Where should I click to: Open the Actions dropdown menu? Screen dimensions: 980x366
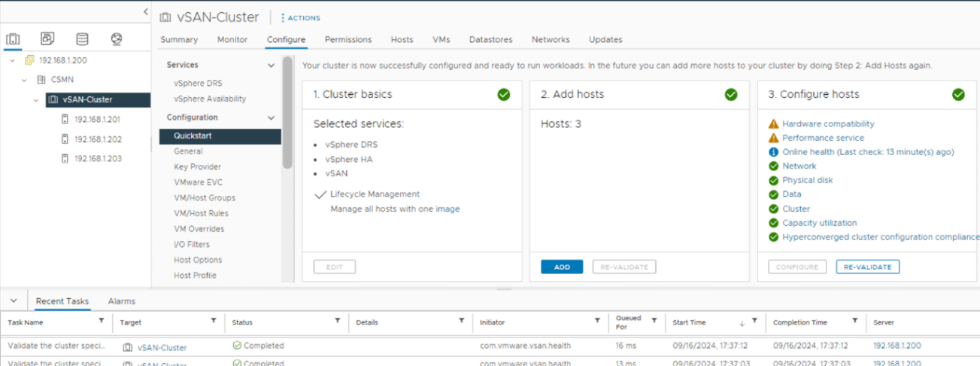pyautogui.click(x=300, y=17)
